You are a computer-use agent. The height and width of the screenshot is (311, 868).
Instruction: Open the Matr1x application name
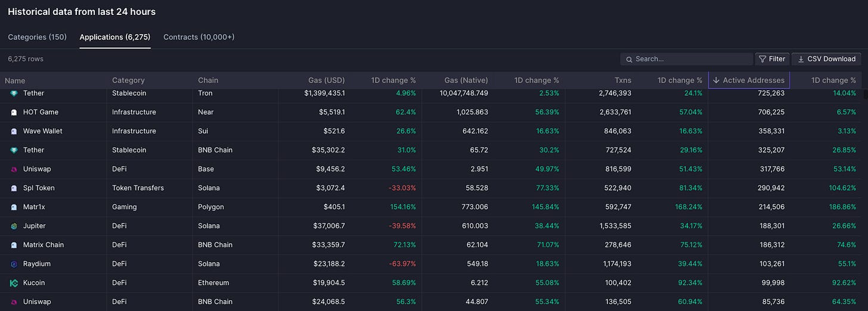click(35, 207)
